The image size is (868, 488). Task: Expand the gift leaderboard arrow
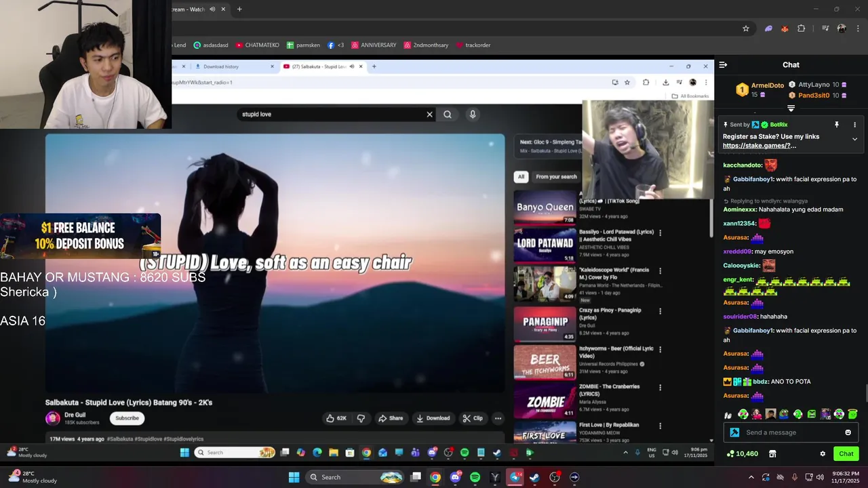coord(791,108)
